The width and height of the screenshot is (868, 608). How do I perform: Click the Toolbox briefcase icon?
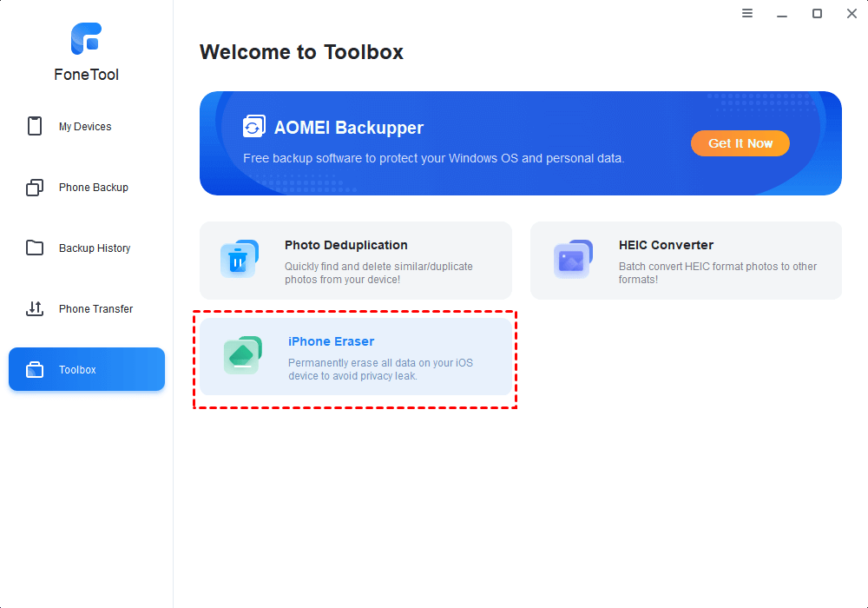point(35,370)
